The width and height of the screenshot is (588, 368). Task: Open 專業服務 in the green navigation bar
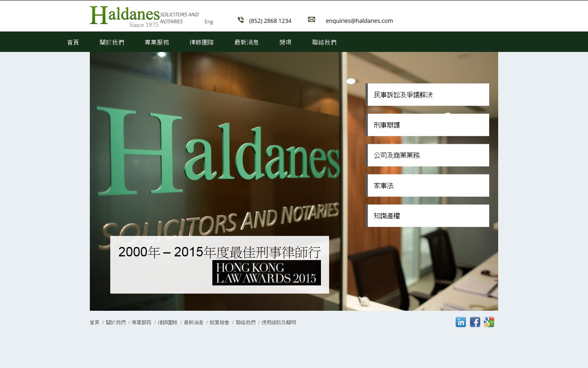[157, 42]
